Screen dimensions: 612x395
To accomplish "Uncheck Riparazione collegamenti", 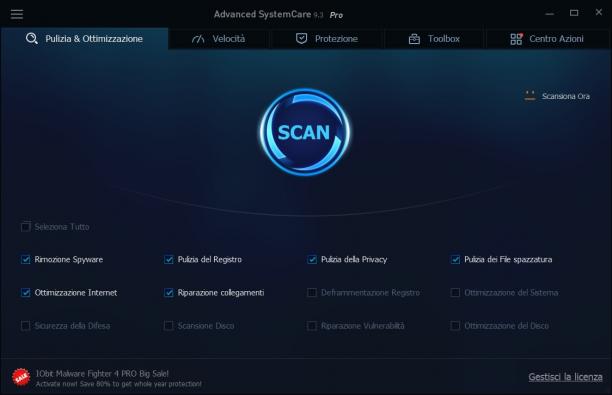I will 169,293.
